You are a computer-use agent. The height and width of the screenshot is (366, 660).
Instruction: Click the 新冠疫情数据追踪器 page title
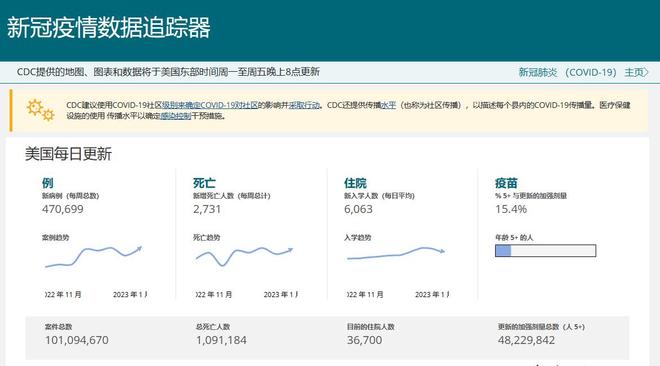[109, 28]
